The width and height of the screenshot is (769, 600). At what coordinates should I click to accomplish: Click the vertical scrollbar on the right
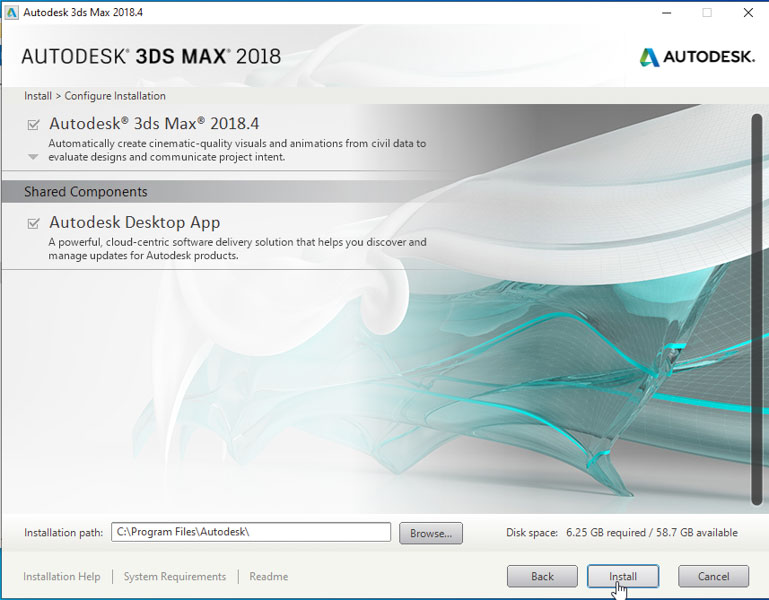click(x=757, y=309)
